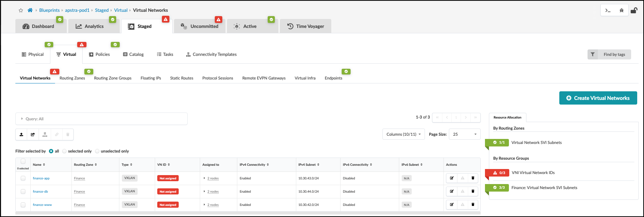
Task: Star this page as a favorite
Action: (x=21, y=10)
